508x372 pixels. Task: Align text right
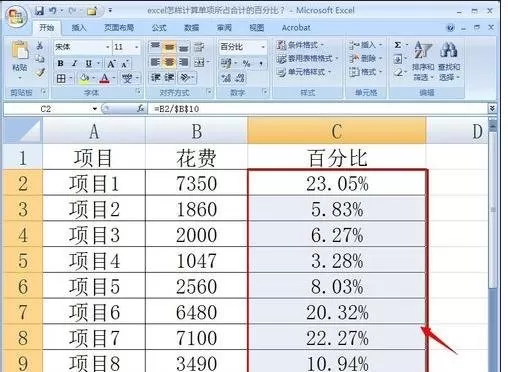pyautogui.click(x=183, y=62)
